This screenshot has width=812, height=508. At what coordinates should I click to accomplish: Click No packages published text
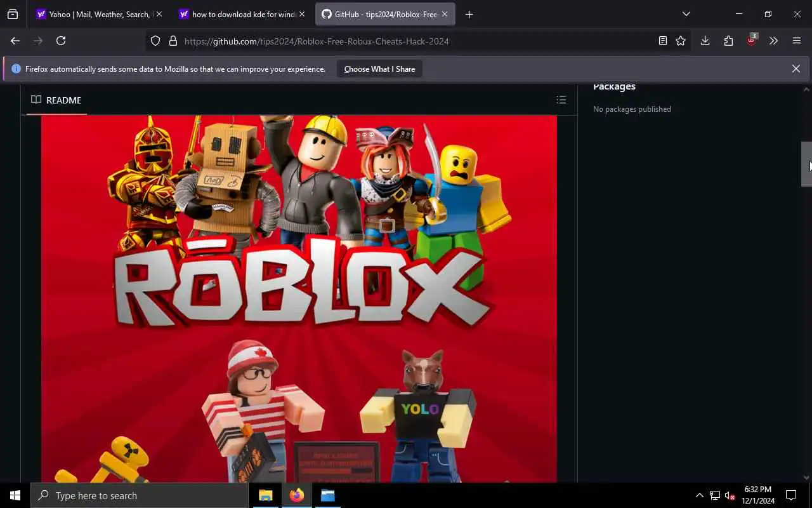click(632, 109)
